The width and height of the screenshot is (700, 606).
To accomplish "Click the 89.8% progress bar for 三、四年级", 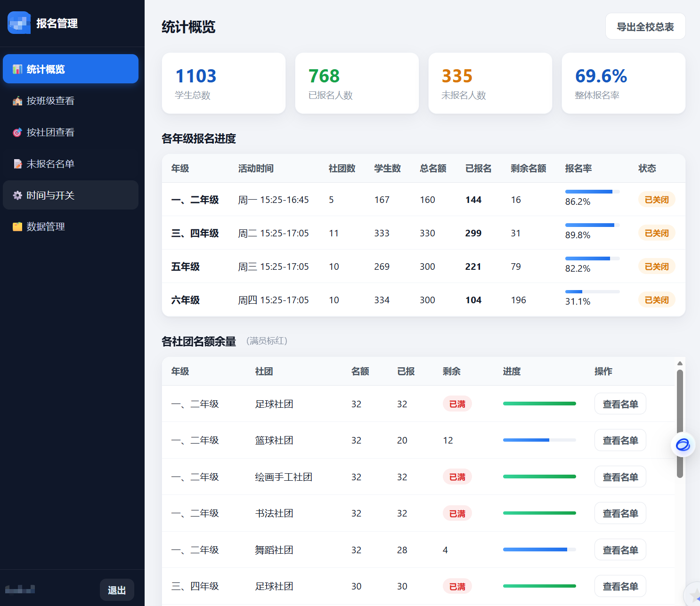I will click(592, 225).
